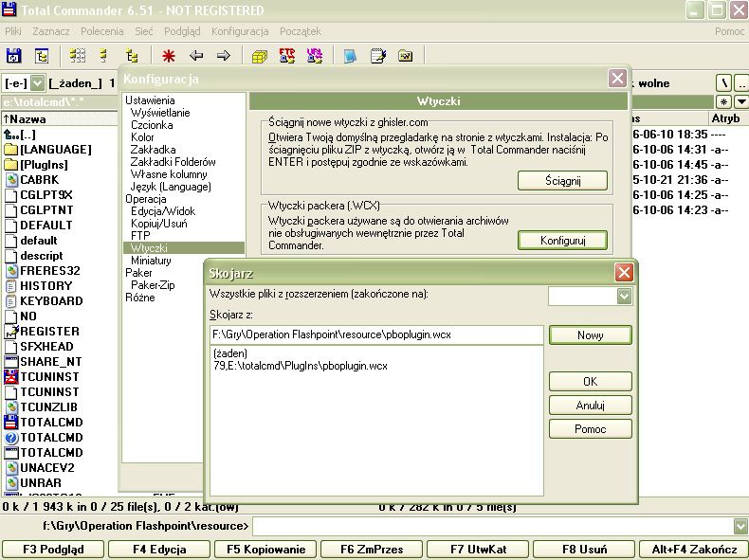Click the F3 Podgląd button

click(53, 549)
